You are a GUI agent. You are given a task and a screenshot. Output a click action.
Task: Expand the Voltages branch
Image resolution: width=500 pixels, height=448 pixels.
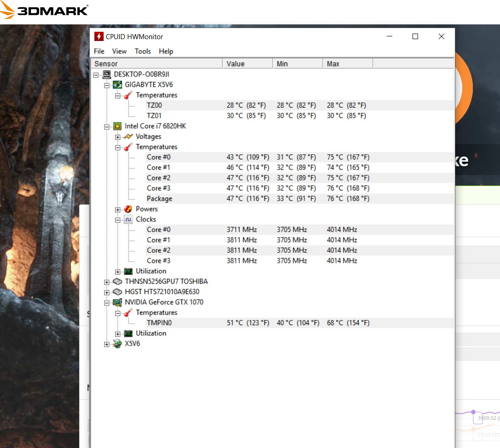pos(118,137)
